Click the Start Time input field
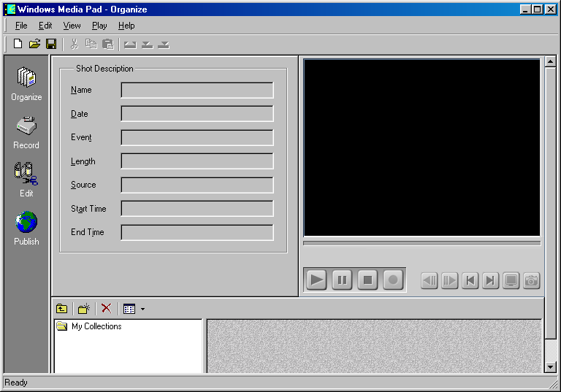 point(197,209)
